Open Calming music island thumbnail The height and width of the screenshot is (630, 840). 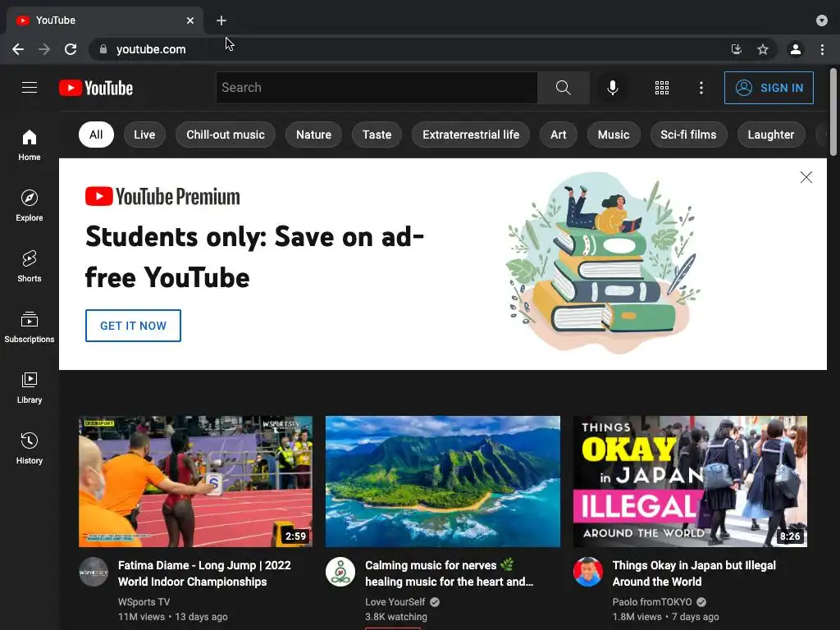pos(443,481)
